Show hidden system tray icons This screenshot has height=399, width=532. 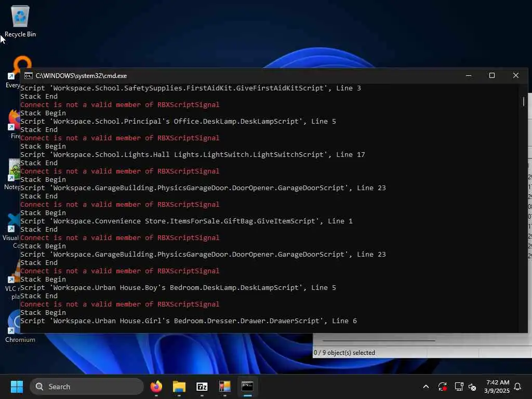[x=426, y=387]
